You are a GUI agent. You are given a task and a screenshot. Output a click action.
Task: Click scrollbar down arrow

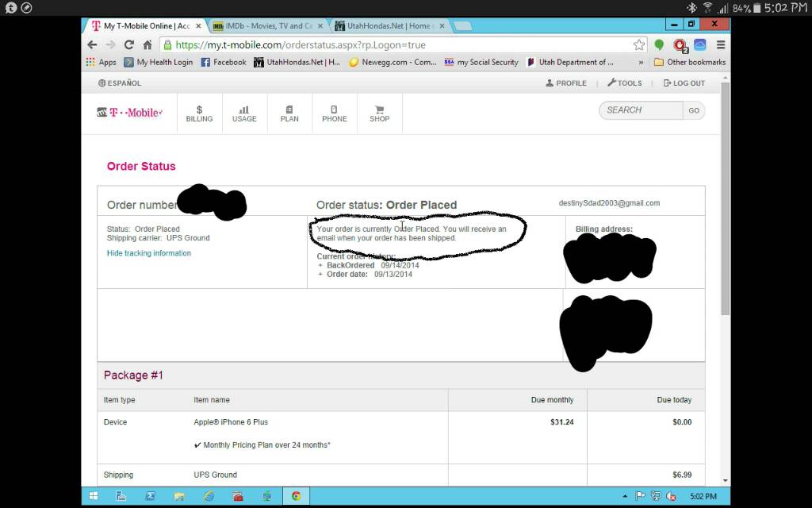(725, 480)
